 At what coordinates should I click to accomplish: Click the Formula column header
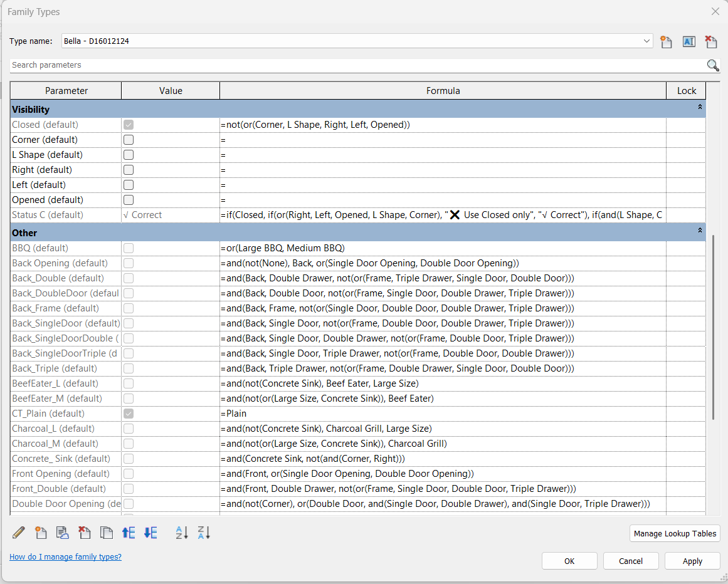tap(443, 91)
